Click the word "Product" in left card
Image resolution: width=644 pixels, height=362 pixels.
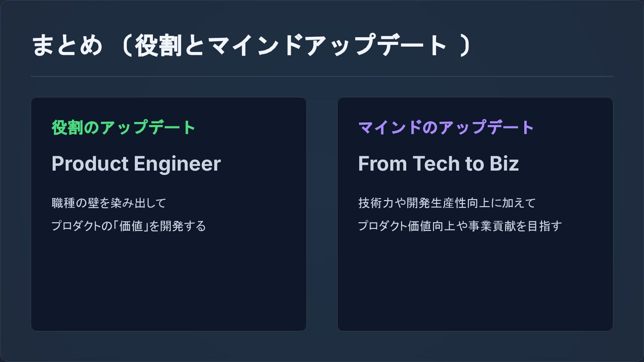tap(90, 164)
